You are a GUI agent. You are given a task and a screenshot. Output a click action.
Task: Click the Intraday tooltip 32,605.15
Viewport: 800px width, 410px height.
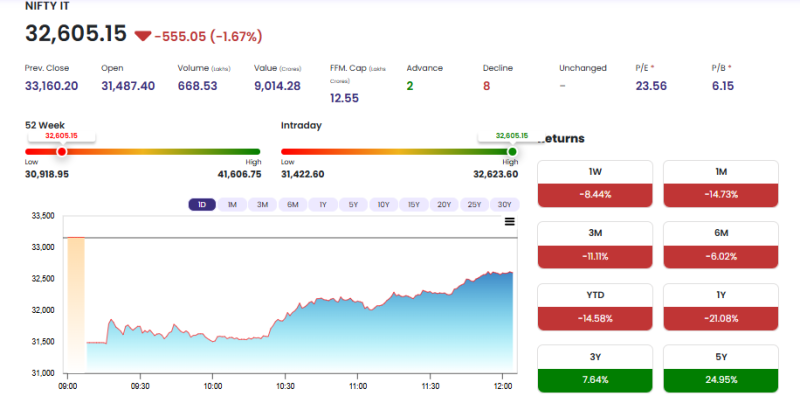tap(512, 136)
